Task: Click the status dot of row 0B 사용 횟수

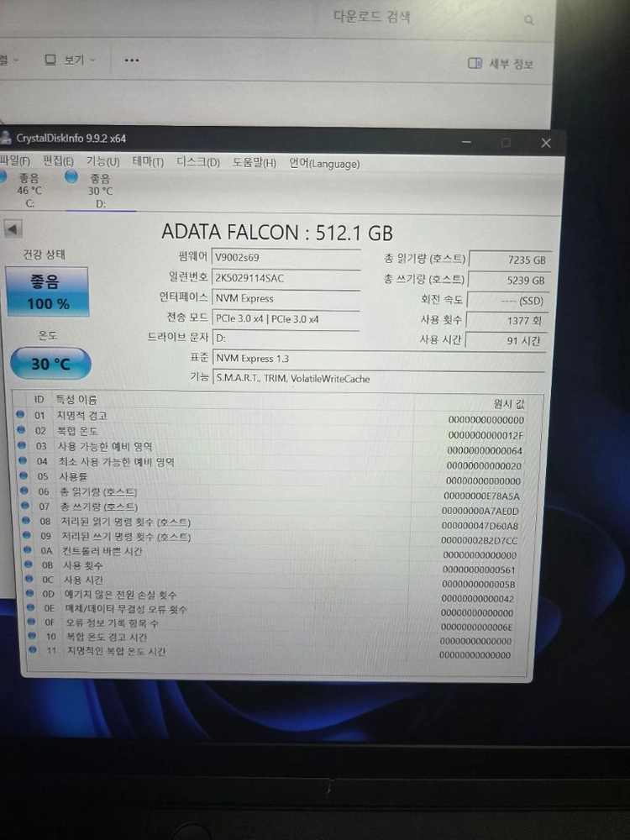Action: click(29, 564)
